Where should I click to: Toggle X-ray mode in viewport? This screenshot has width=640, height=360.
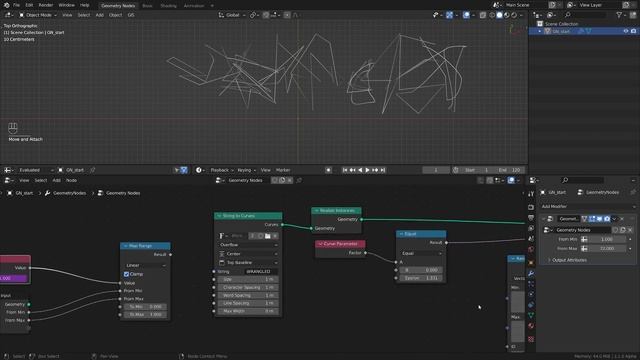[483, 15]
